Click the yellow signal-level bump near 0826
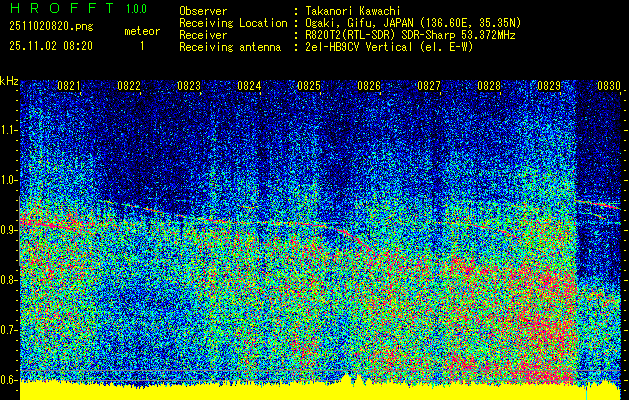The image size is (629, 400). click(x=348, y=379)
